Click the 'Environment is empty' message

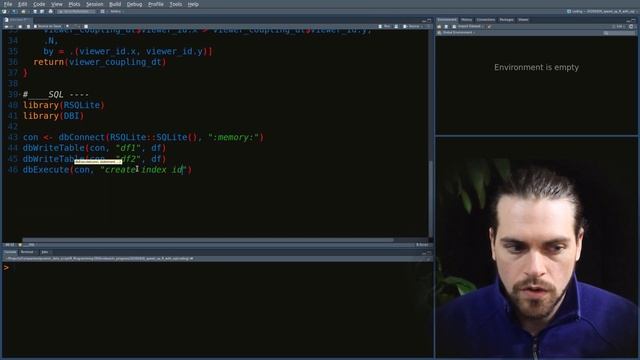click(x=536, y=67)
